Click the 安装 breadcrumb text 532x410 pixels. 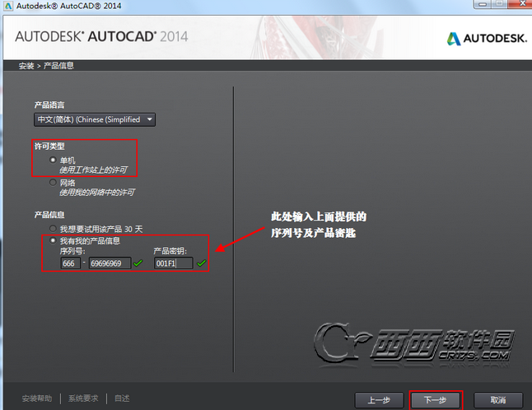click(x=26, y=66)
